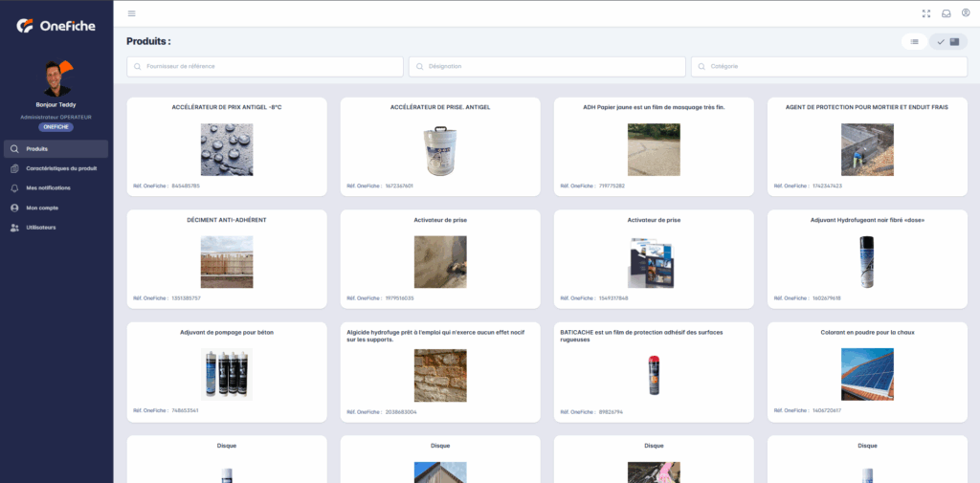Open the inbox tray icon

point(947,13)
